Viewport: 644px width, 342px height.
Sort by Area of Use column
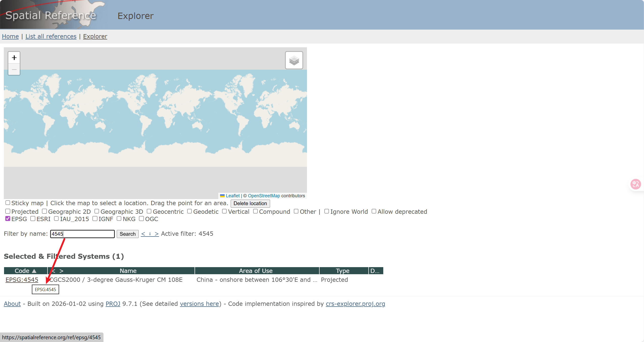click(256, 271)
